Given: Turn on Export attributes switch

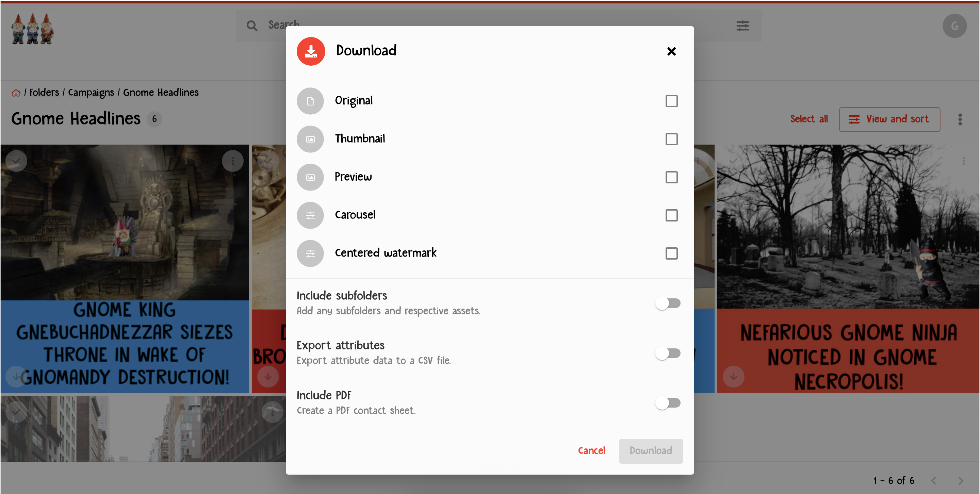Looking at the screenshot, I should 668,353.
